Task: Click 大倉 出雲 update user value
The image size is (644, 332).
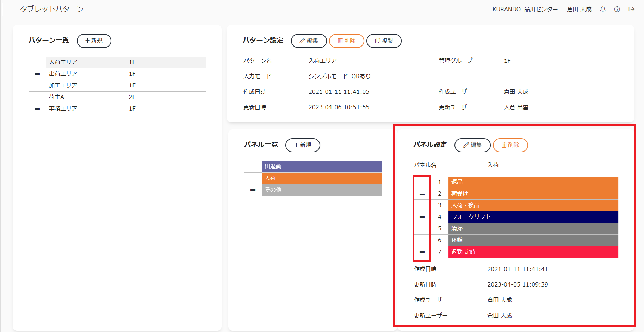Action: [516, 107]
